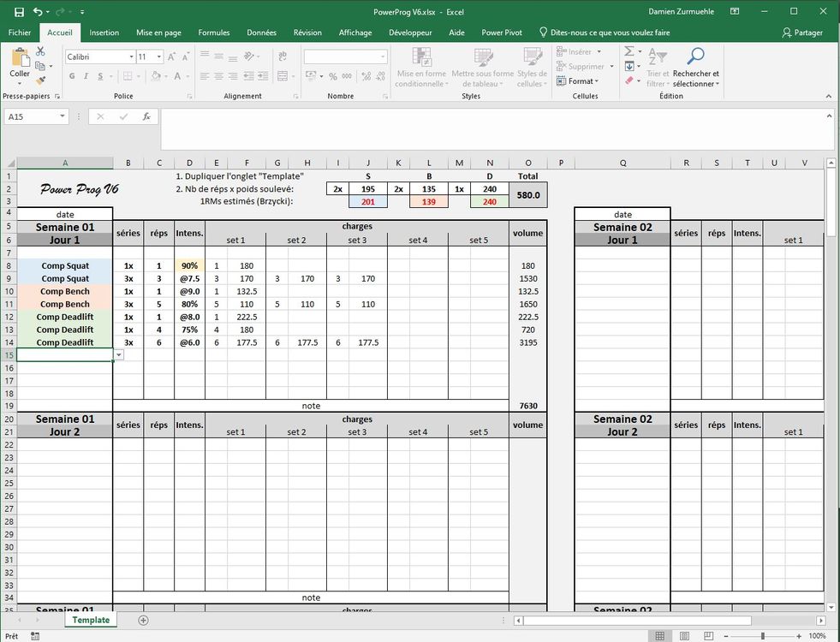Image resolution: width=840 pixels, height=642 pixels.
Task: Click the Percent Style icon
Action: (x=333, y=76)
